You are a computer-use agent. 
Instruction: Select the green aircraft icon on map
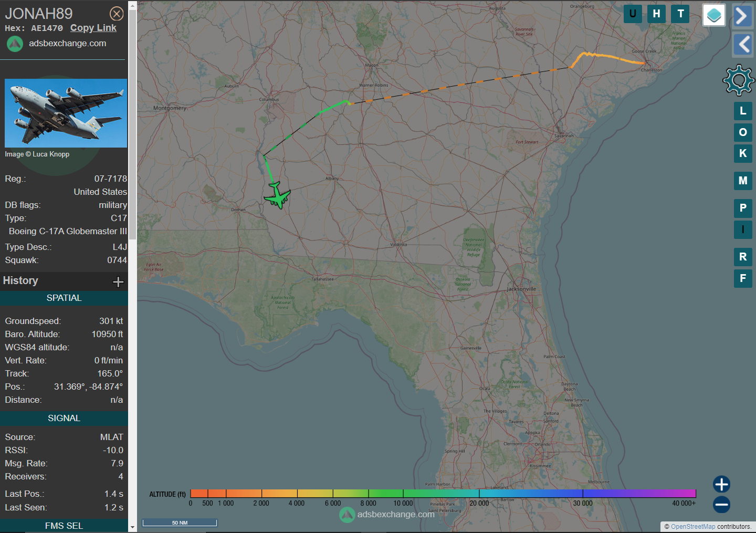click(277, 196)
